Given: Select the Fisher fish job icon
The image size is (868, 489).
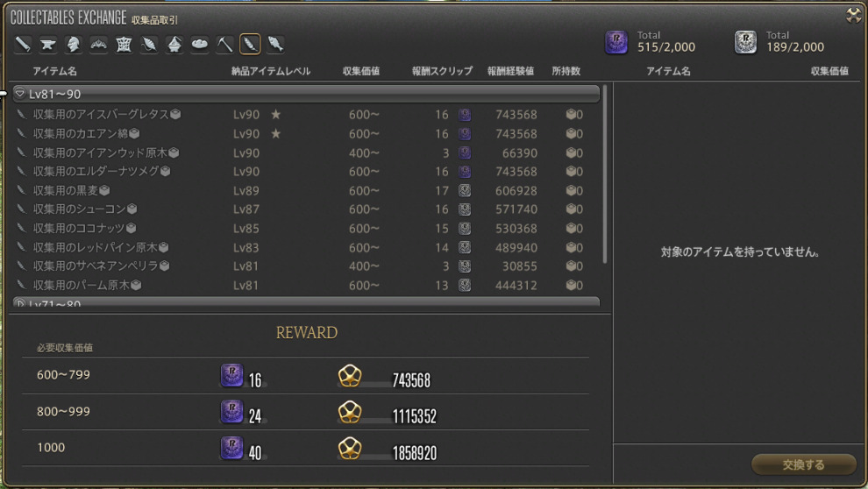Looking at the screenshot, I should click(275, 44).
